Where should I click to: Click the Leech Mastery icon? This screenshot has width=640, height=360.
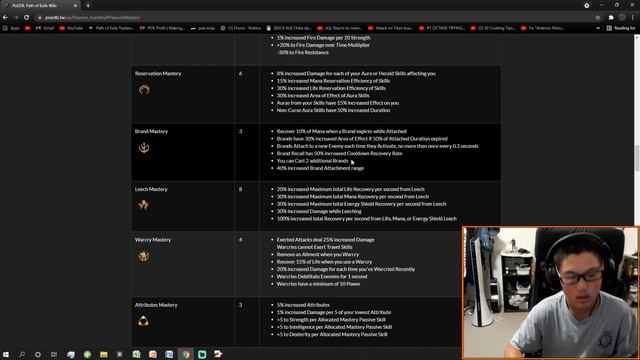143,205
